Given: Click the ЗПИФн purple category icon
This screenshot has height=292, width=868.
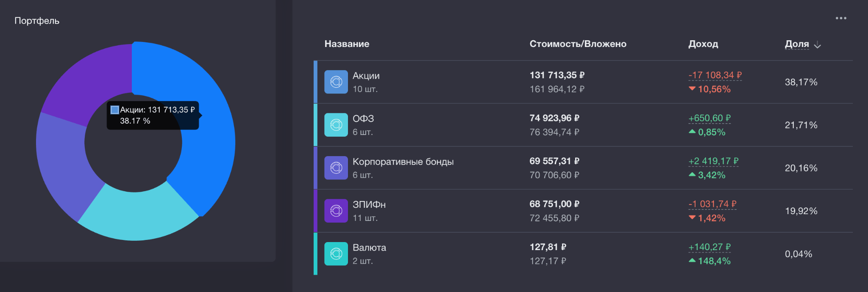Looking at the screenshot, I should [x=336, y=211].
